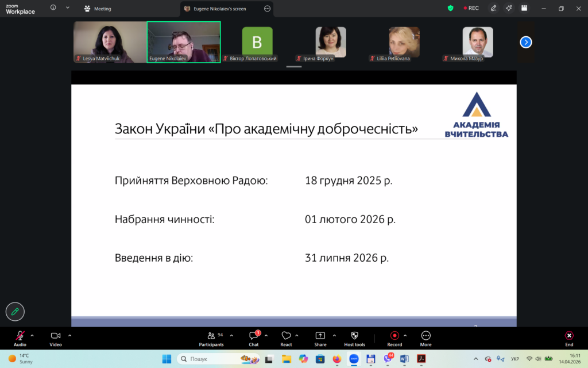Show next participants with right arrow
Viewport: 588px width, 368px height.
526,42
